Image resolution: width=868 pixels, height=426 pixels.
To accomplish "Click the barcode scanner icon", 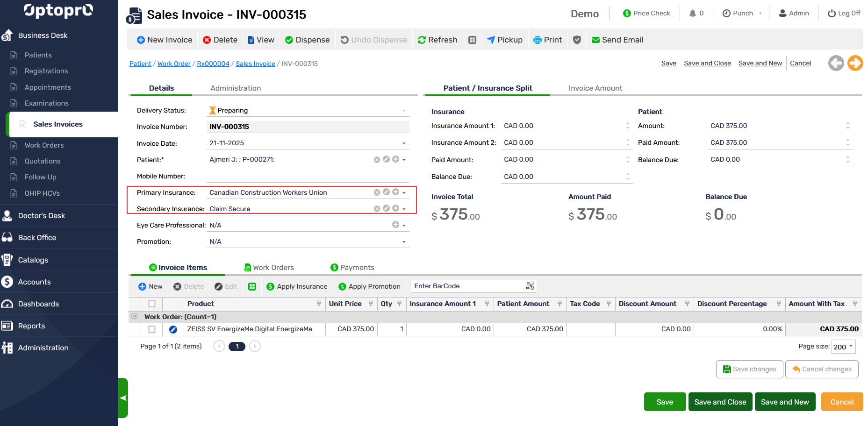I will (530, 286).
